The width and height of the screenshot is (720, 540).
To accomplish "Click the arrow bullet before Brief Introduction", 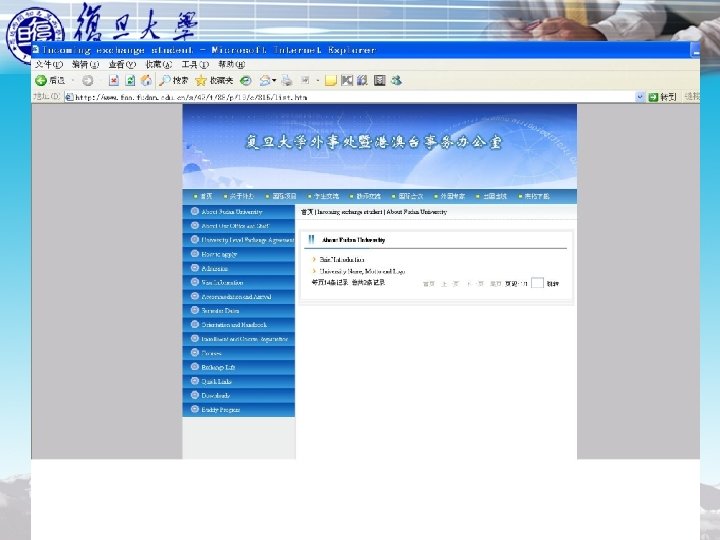I will click(314, 259).
